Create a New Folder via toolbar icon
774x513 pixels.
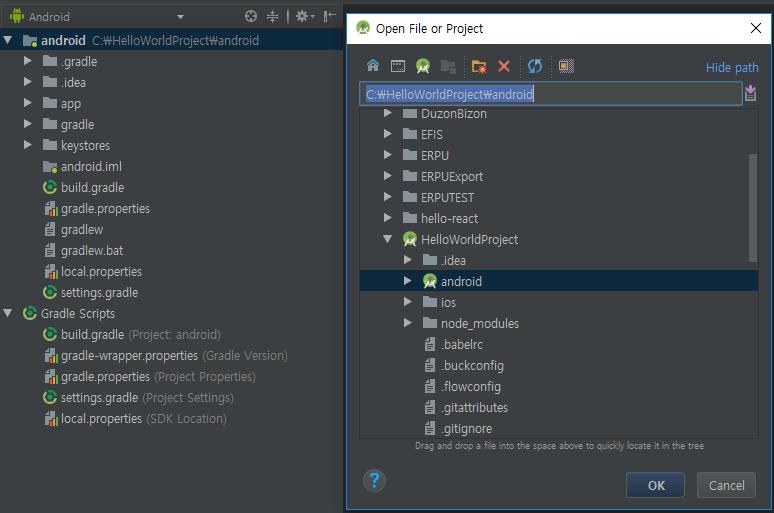(x=479, y=66)
